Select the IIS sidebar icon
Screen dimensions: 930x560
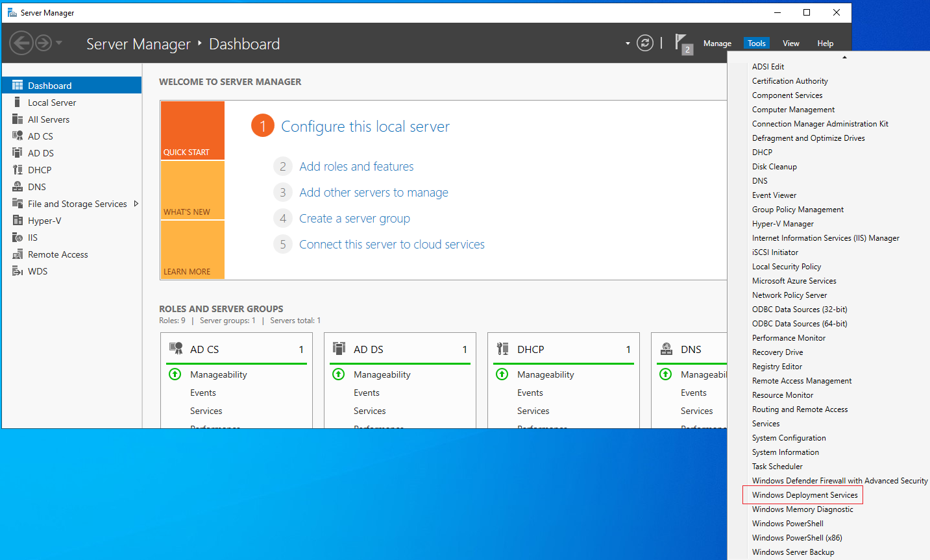pyautogui.click(x=18, y=237)
